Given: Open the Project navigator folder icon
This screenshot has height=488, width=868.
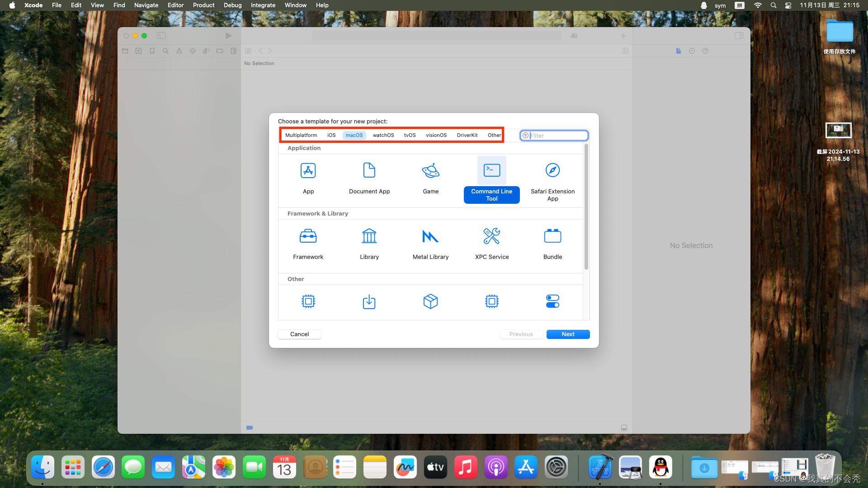Looking at the screenshot, I should pos(125,51).
